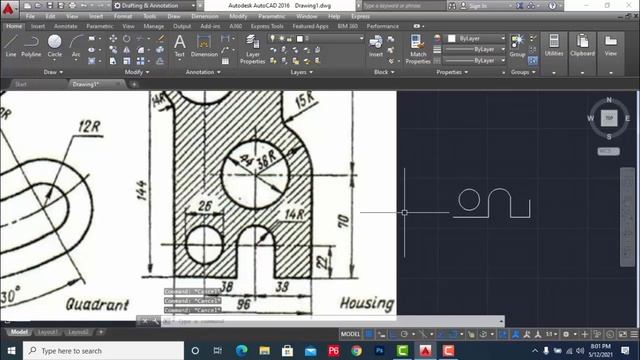Screen dimensions: 640x360
Task: Open the Annotate ribbon tab
Action: point(65,26)
